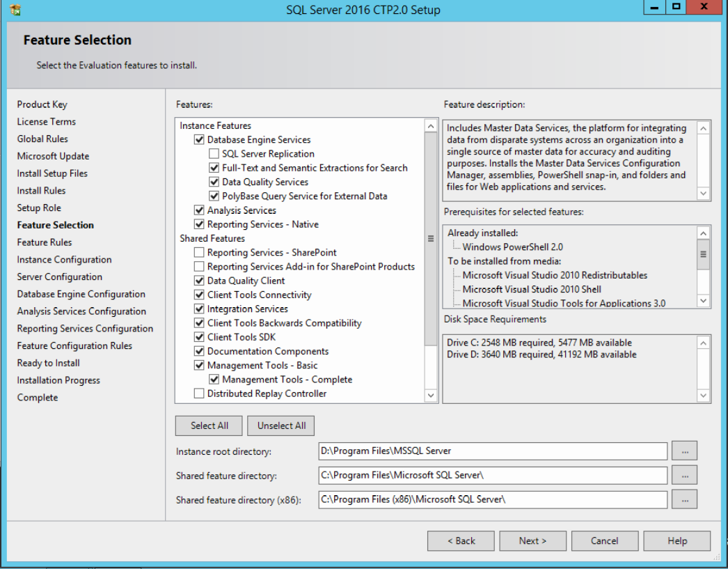
Task: Proceed with the Next button
Action: (533, 540)
